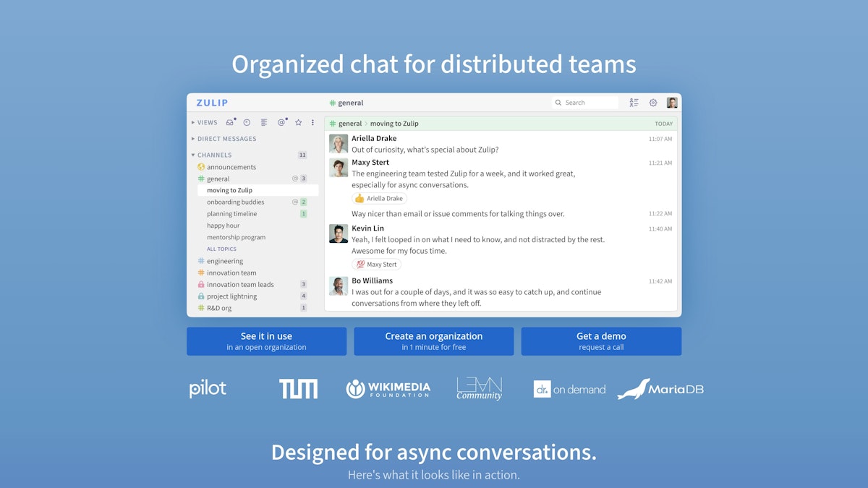Open the Combined feed lines icon
Screen dimensions: 868x488
pyautogui.click(x=264, y=123)
